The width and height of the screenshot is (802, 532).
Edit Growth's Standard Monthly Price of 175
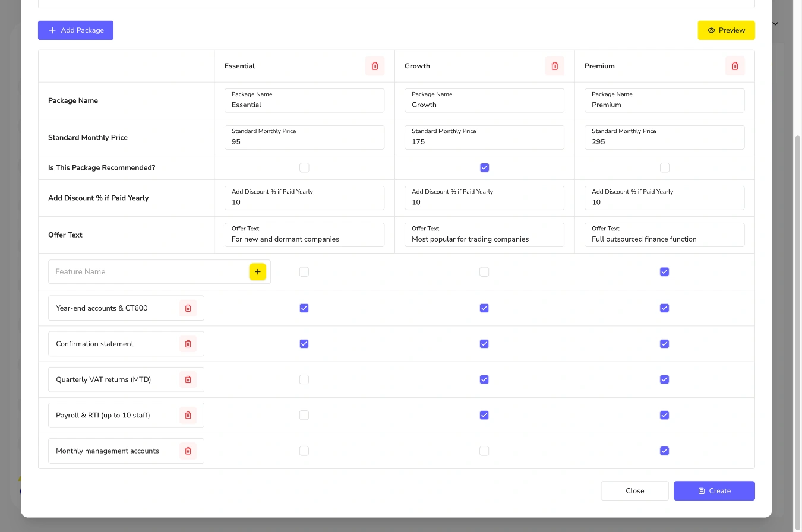(x=484, y=137)
